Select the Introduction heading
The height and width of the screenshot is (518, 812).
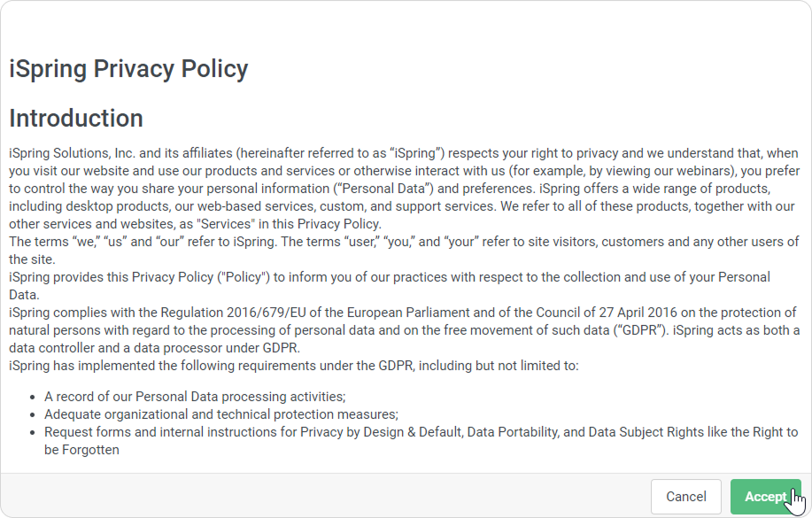pos(76,119)
